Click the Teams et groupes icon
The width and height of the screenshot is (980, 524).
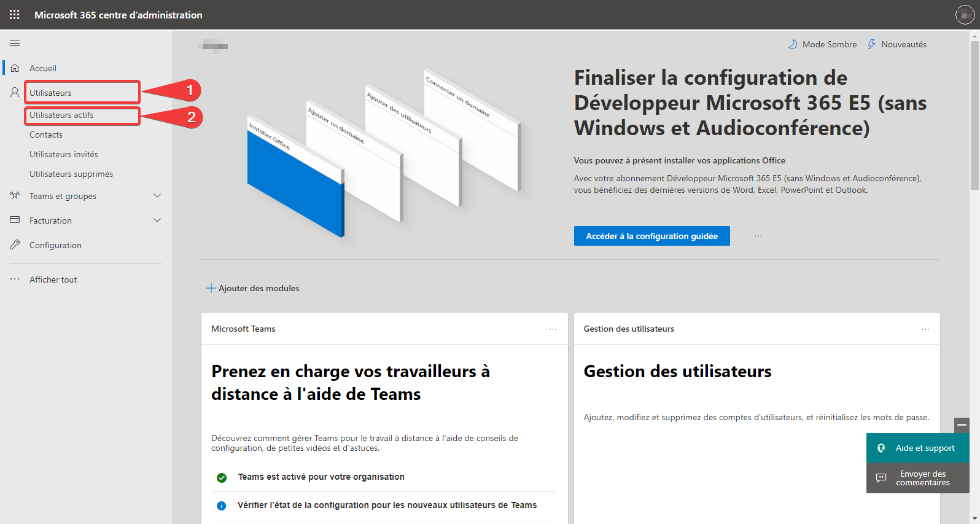click(x=15, y=196)
